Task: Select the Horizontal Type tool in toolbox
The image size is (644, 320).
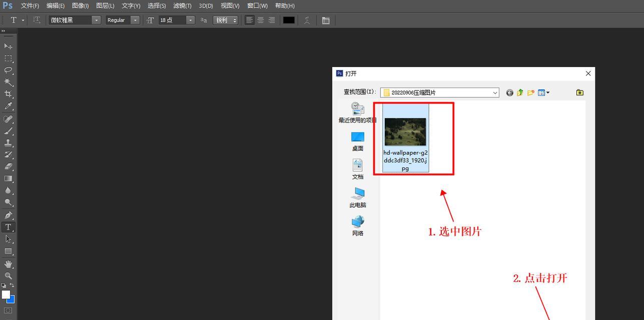Action: 8,227
